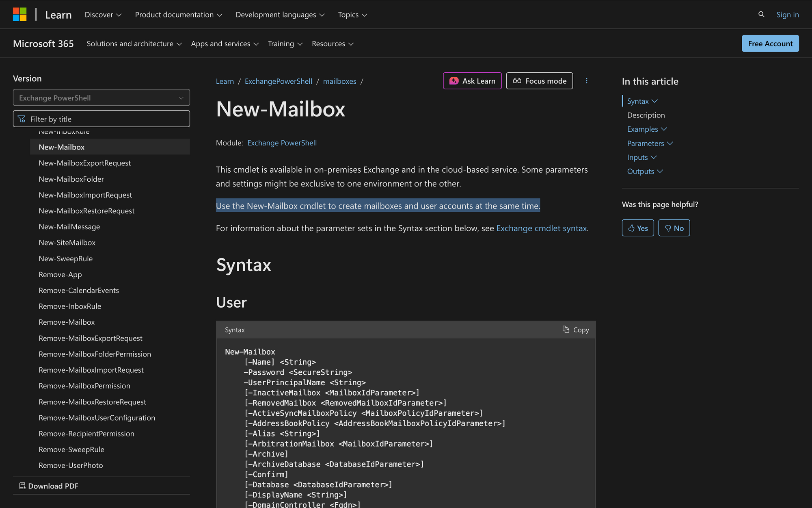Open the Product documentation menu
812x508 pixels.
[178, 15]
